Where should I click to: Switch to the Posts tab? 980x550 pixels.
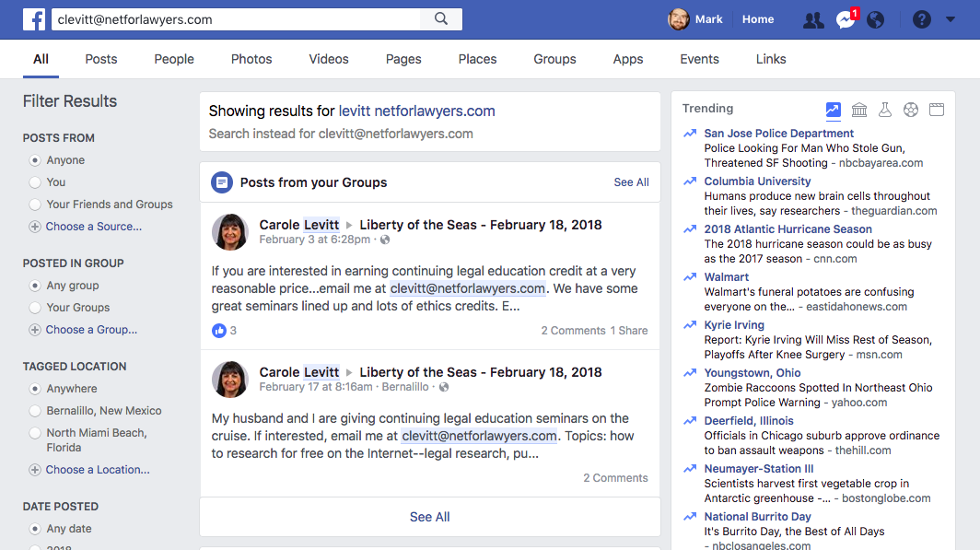101,59
